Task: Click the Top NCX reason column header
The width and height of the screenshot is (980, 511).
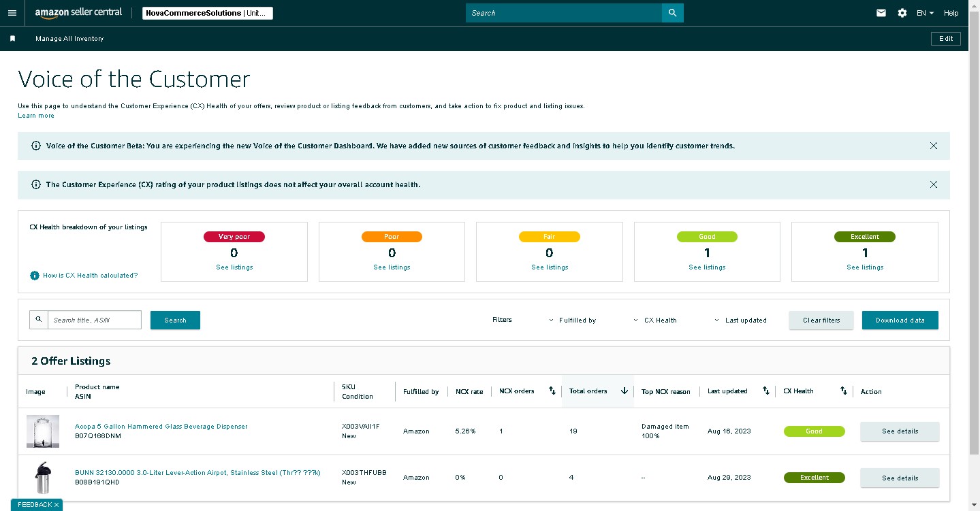Action: pyautogui.click(x=666, y=392)
